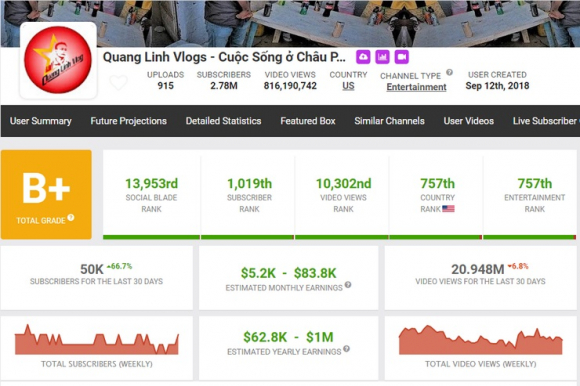Click the Total Subscribers weekly chart
580x386 pixels.
(x=97, y=339)
